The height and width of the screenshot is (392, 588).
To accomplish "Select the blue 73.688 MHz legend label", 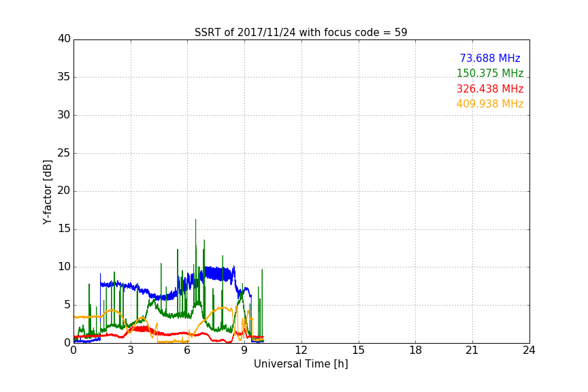I will coord(490,58).
